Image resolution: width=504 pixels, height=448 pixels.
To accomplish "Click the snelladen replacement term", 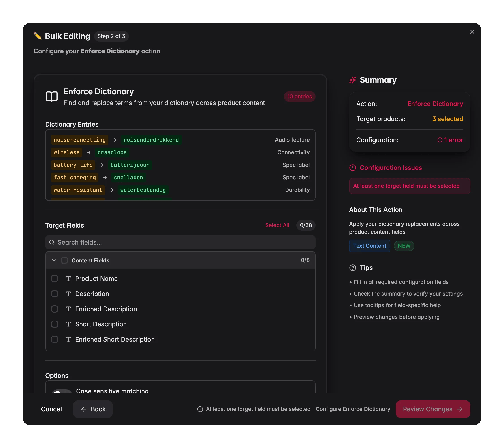I will 128,178.
